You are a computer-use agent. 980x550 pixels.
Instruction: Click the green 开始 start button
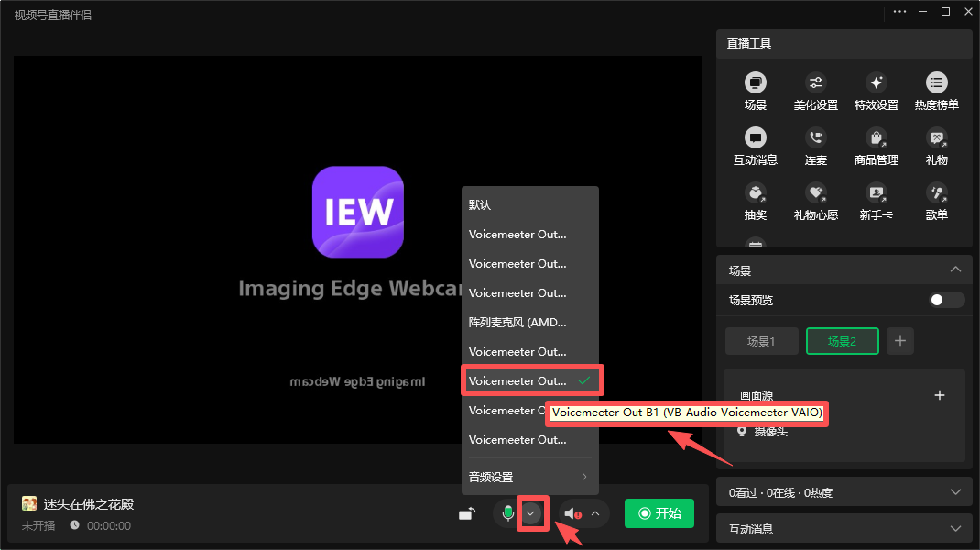click(x=659, y=513)
